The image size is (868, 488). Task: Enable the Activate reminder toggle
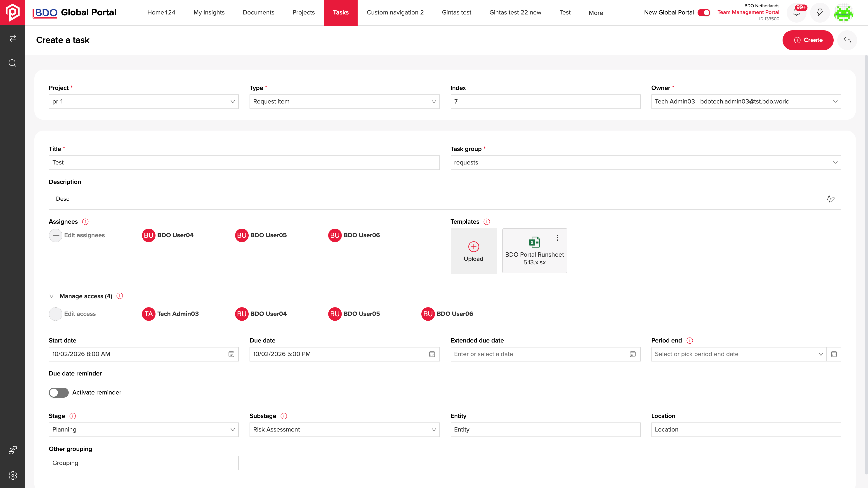pyautogui.click(x=59, y=393)
